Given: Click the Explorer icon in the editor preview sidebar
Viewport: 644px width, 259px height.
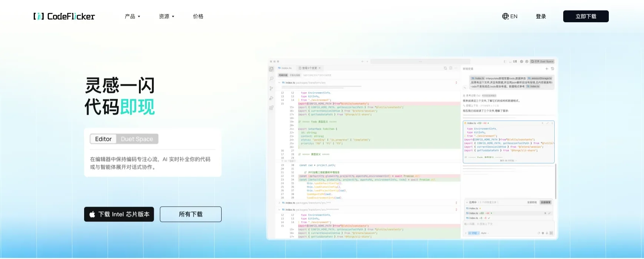Looking at the screenshot, I should [271, 69].
